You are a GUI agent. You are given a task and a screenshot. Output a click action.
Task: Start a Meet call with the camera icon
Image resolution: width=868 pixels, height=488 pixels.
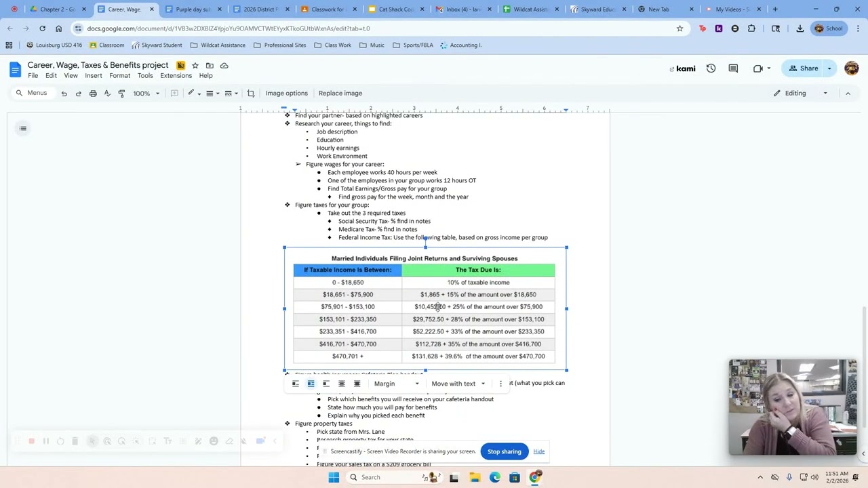(x=758, y=68)
